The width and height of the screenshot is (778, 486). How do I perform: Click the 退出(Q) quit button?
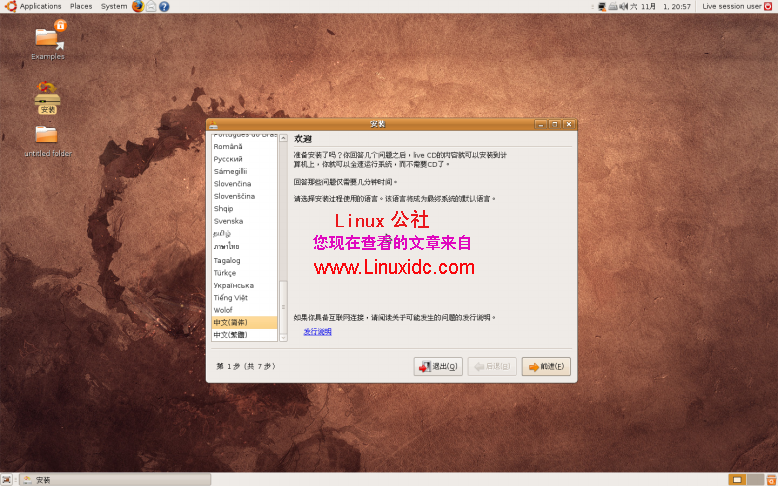438,366
